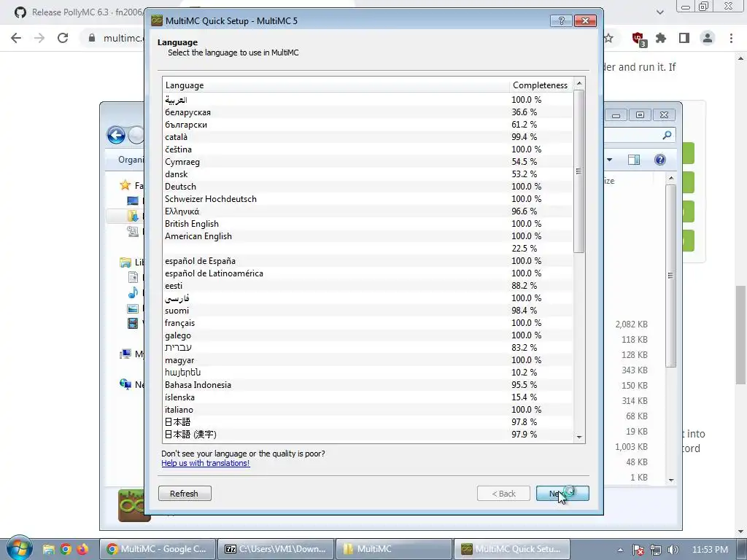Select français language row
747x560 pixels.
pyautogui.click(x=368, y=323)
